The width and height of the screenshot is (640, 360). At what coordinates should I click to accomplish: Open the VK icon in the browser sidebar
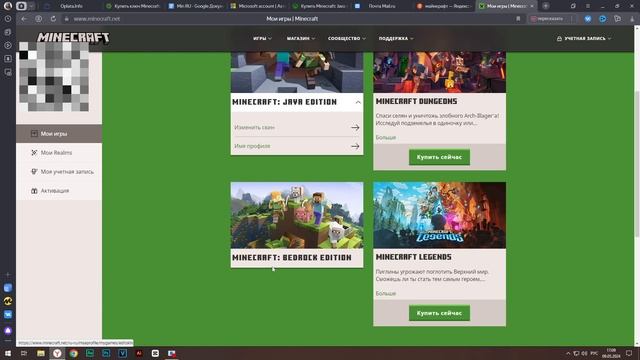8,315
